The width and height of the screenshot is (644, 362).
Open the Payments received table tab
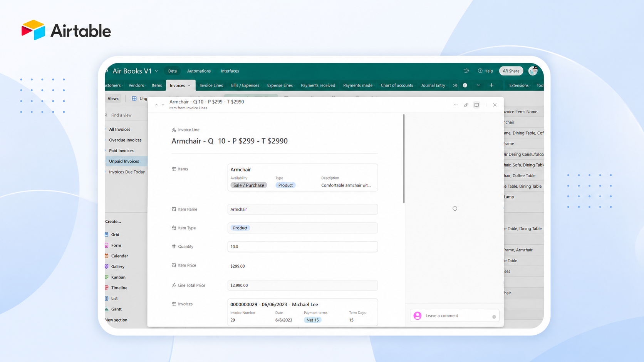[318, 85]
